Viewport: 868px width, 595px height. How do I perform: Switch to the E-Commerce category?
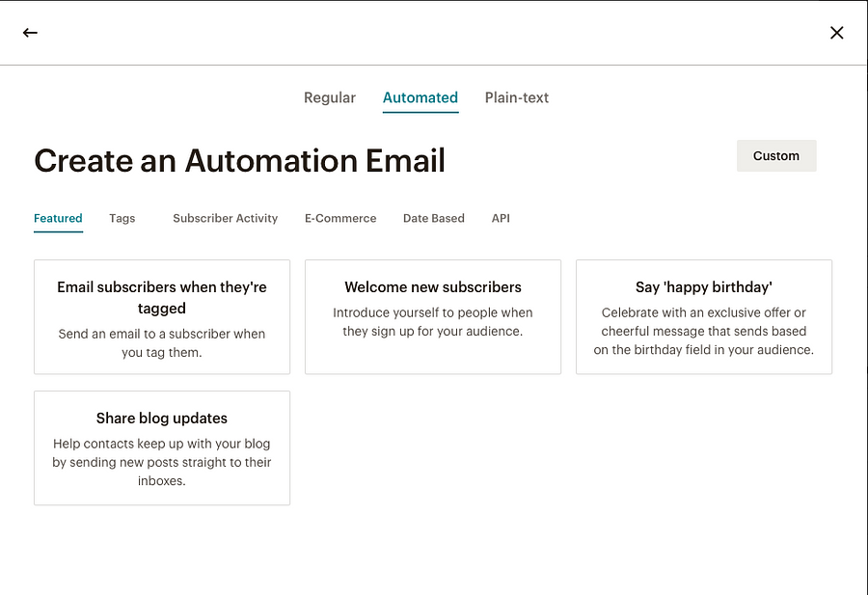click(x=340, y=218)
